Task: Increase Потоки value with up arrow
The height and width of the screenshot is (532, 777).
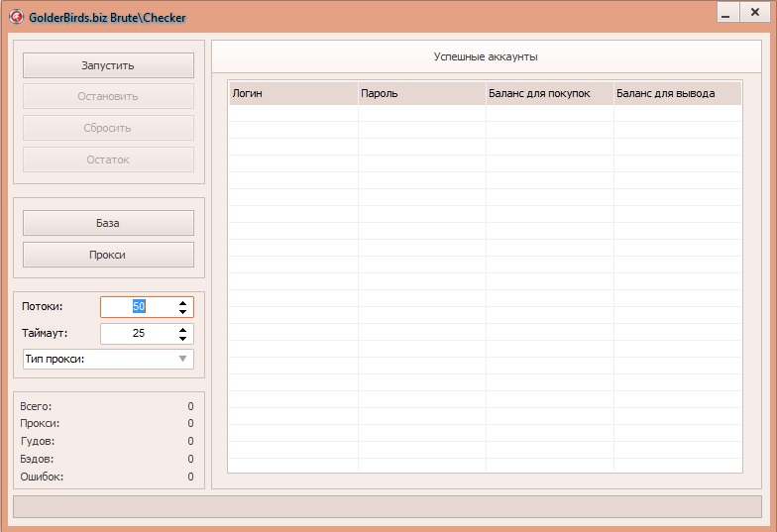Action: (182, 303)
